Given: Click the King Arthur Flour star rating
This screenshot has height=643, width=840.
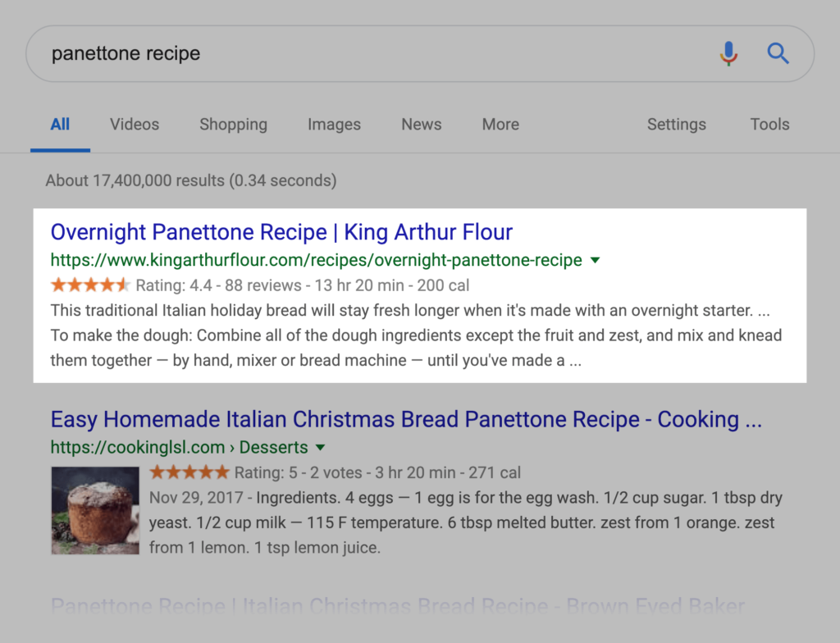Looking at the screenshot, I should [x=90, y=285].
